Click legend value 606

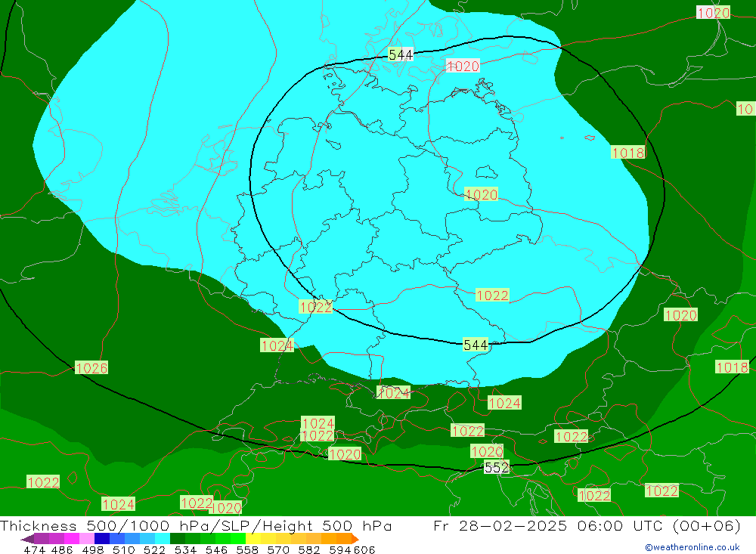(x=364, y=549)
